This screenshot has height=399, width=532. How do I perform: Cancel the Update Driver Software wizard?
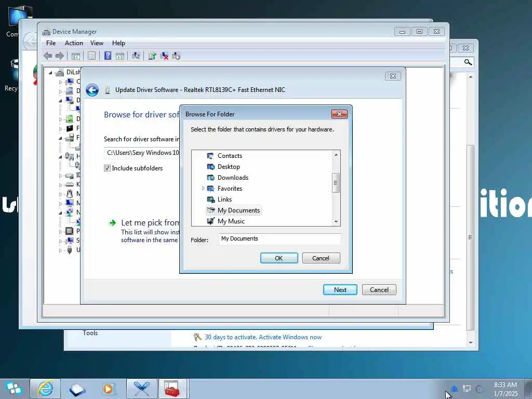point(379,290)
